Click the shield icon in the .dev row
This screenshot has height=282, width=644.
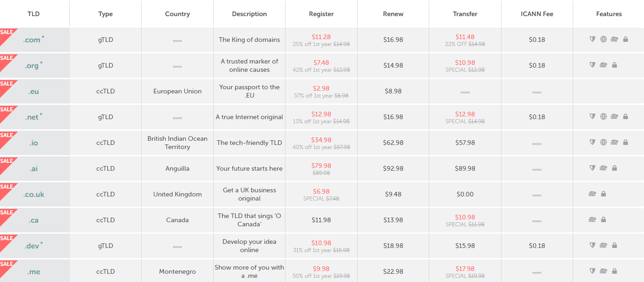click(592, 245)
